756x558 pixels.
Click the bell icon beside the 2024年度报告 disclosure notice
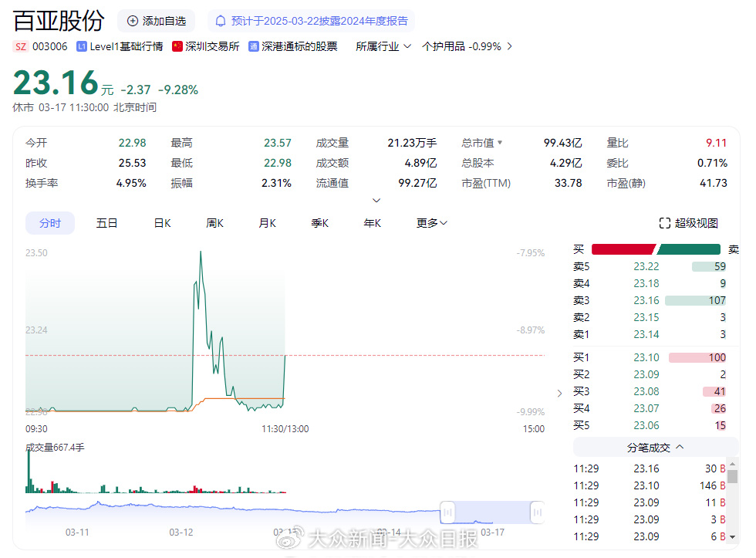coord(221,21)
